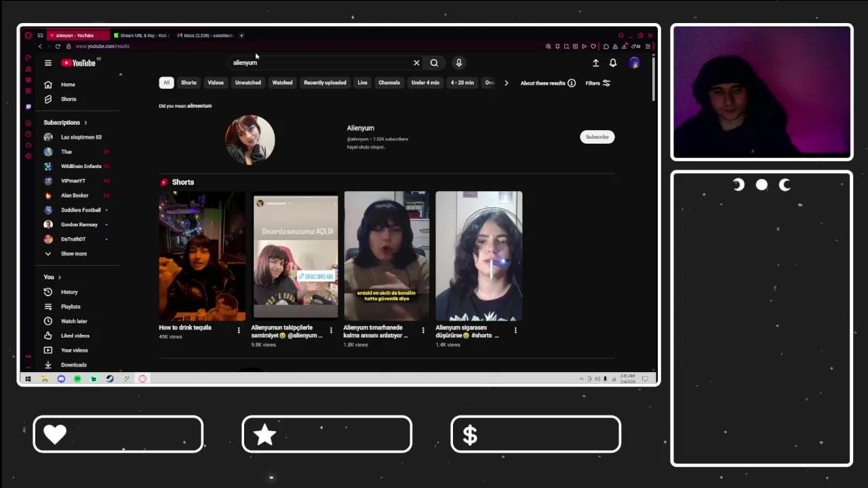868x488 pixels.
Task: Click the alimentum suggestion link
Action: tap(199, 106)
